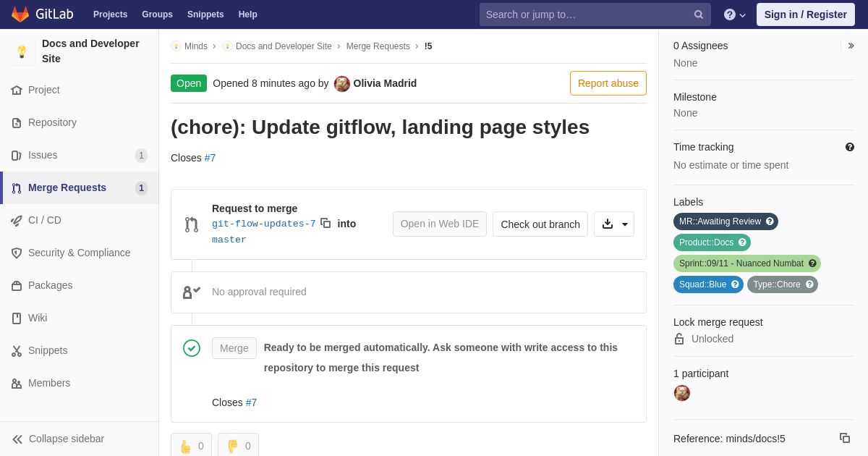
Task: Click the Docs and Developer Site breadcrumb
Action: 284,46
